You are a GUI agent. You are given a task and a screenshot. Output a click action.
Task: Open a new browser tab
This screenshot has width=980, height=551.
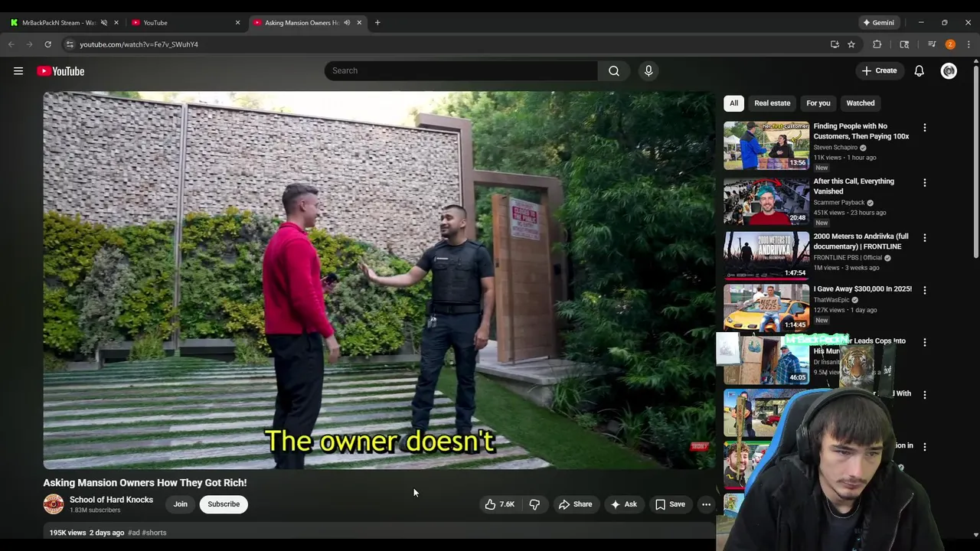377,22
